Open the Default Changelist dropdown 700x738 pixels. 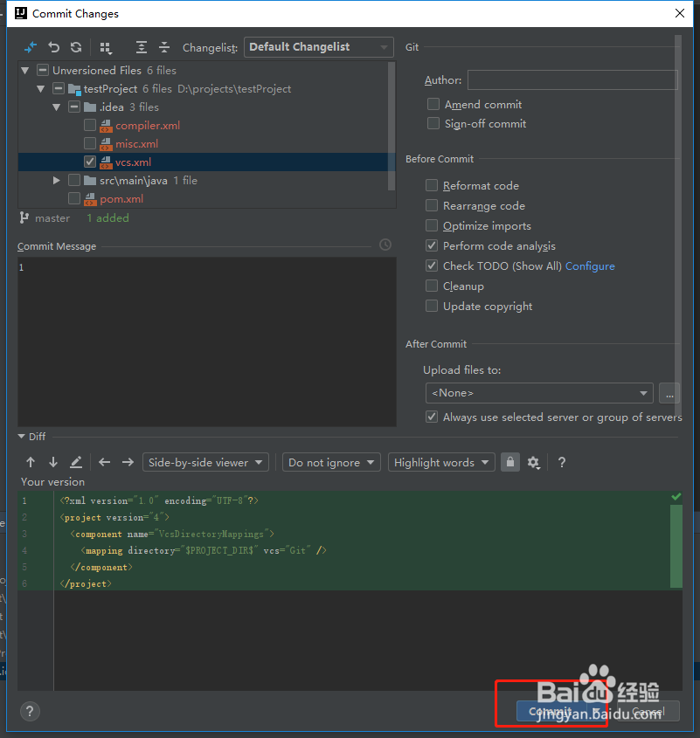(318, 47)
